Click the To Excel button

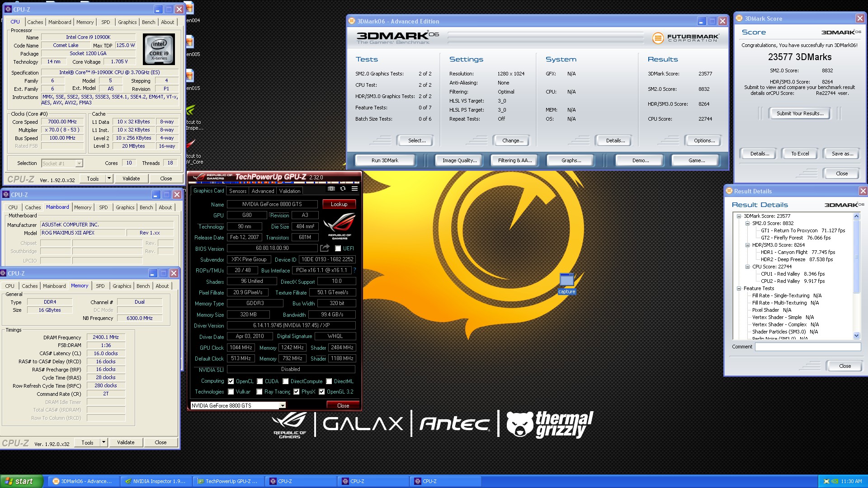(800, 154)
